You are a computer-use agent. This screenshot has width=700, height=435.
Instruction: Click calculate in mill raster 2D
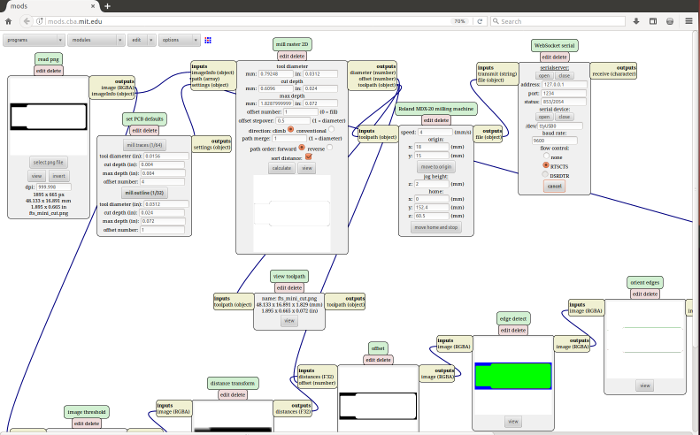click(x=281, y=168)
